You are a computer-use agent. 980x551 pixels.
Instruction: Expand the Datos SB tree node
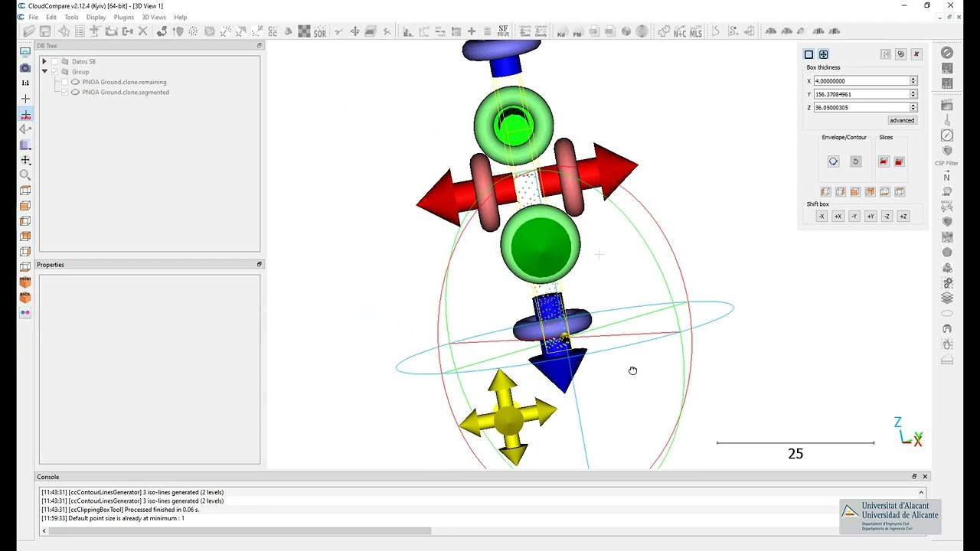(x=44, y=61)
